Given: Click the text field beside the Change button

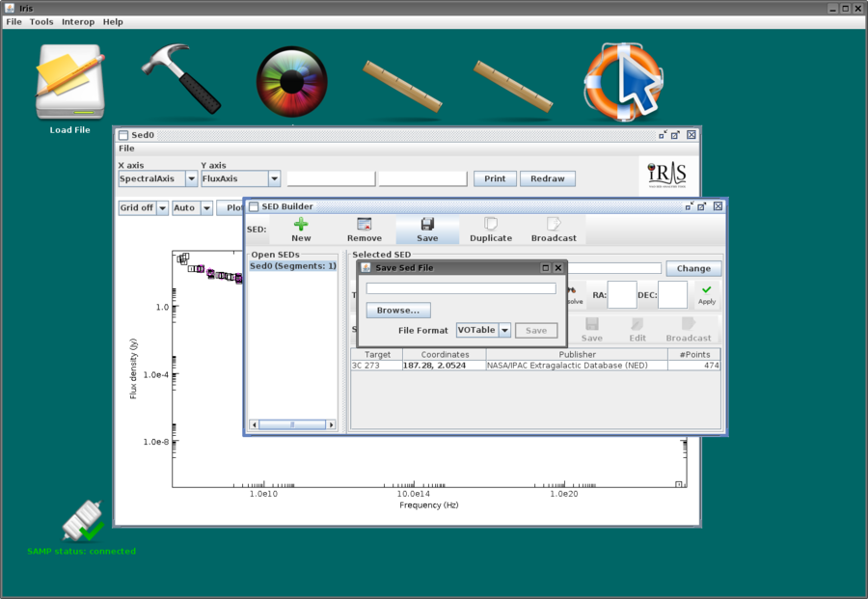Looking at the screenshot, I should click(614, 268).
